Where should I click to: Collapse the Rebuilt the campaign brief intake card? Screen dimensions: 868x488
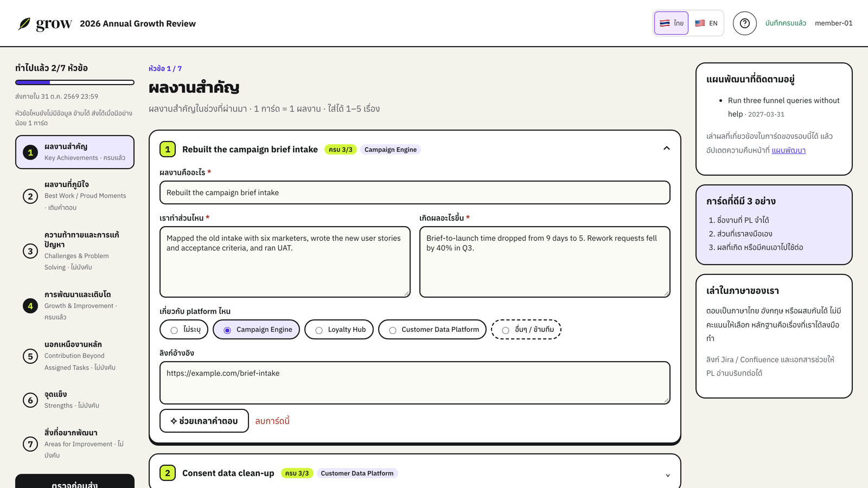(667, 149)
